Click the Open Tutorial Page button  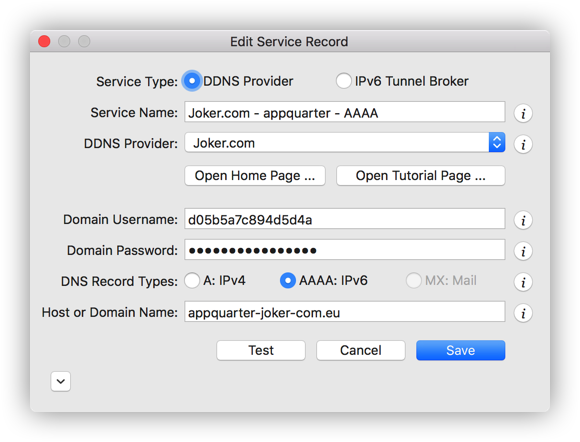click(x=421, y=176)
